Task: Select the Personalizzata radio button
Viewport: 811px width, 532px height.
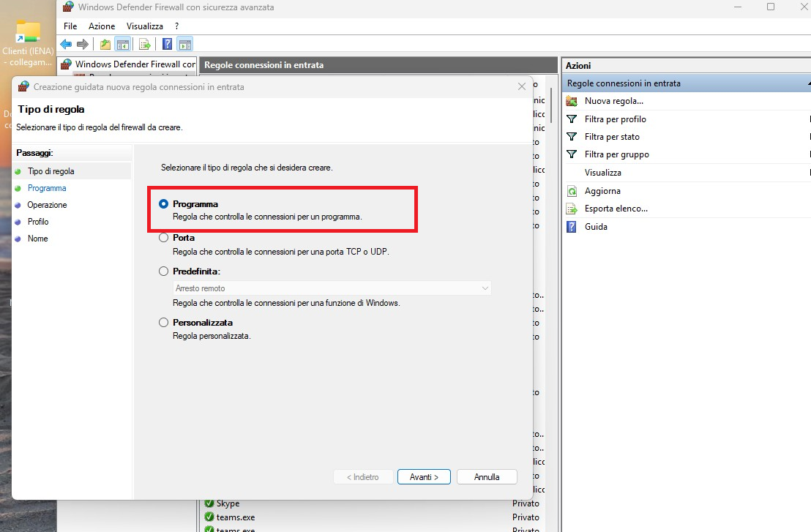Action: click(164, 323)
